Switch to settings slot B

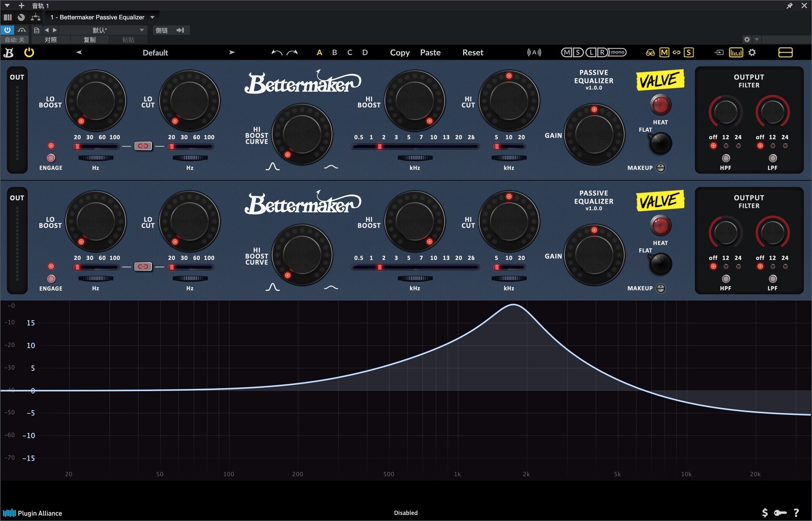335,52
